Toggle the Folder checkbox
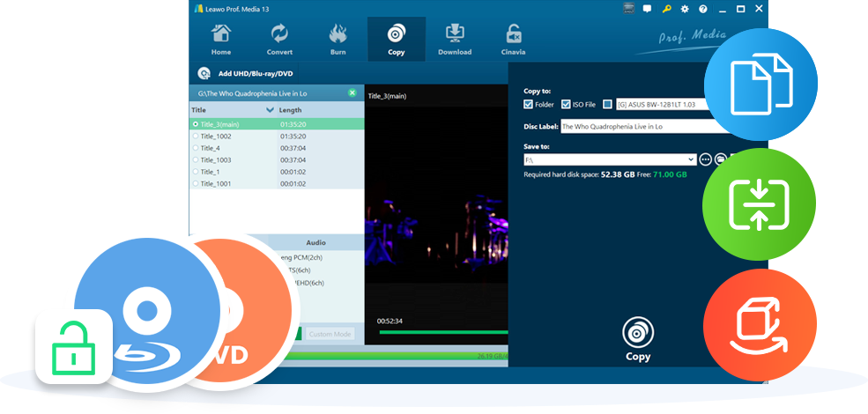The width and height of the screenshot is (868, 414). point(528,104)
